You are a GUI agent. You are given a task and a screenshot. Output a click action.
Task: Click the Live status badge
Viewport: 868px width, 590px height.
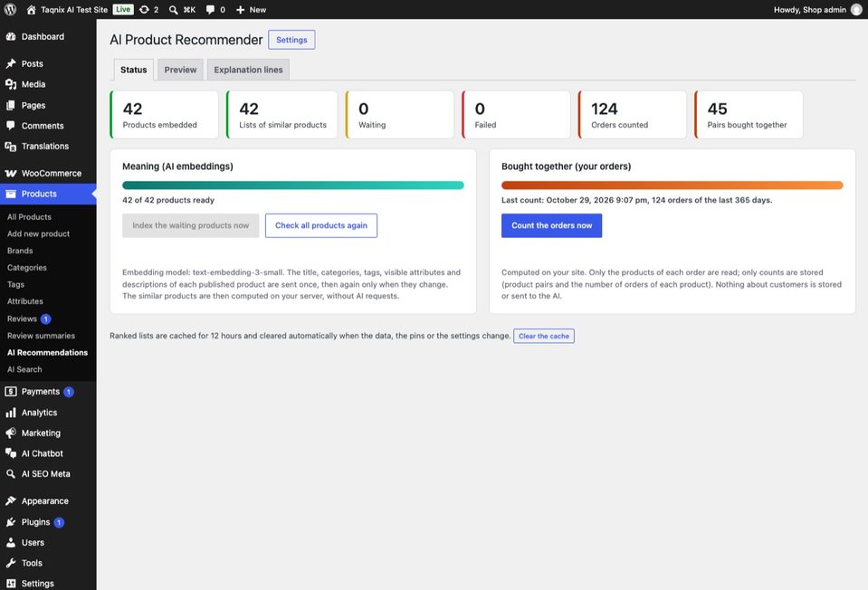point(123,9)
